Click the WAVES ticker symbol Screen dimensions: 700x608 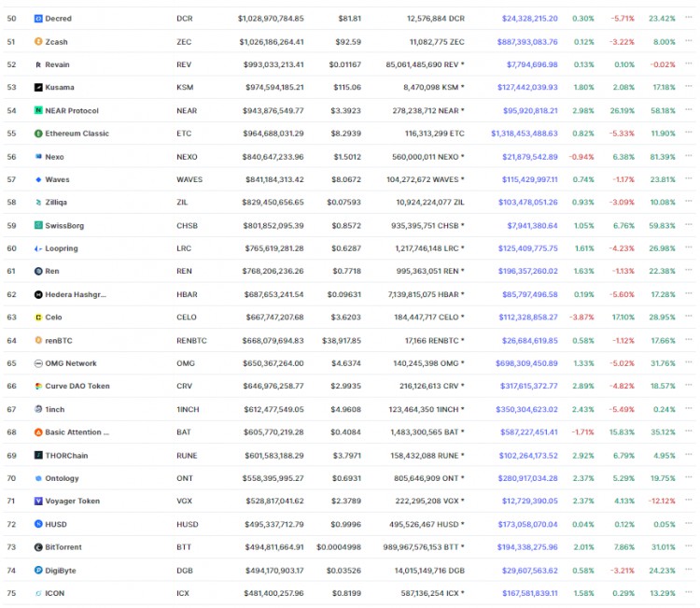point(189,179)
